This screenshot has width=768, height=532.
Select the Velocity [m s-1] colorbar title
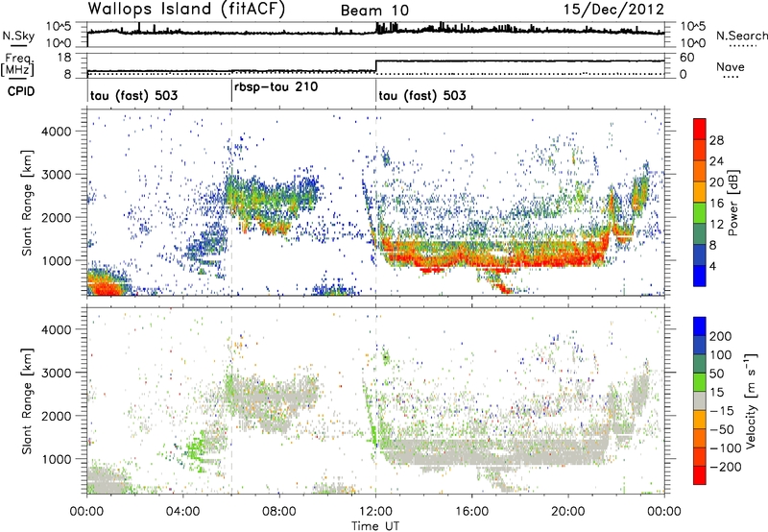(750, 400)
